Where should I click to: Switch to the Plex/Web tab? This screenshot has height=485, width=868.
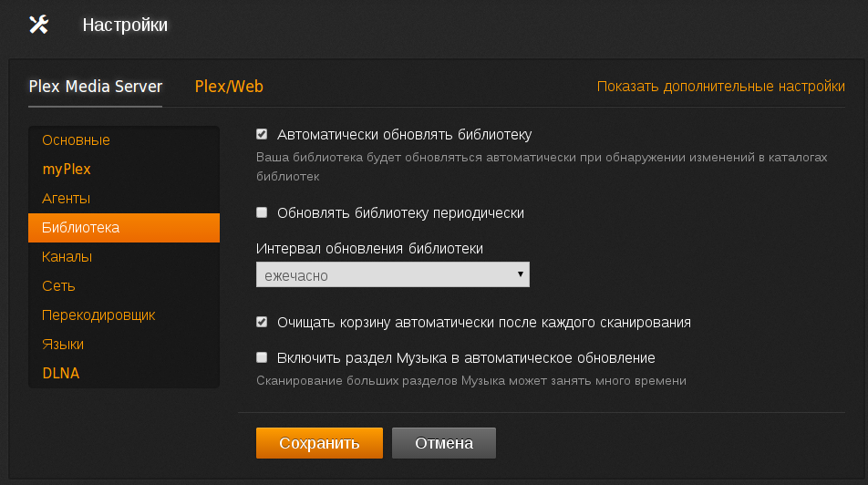click(229, 87)
